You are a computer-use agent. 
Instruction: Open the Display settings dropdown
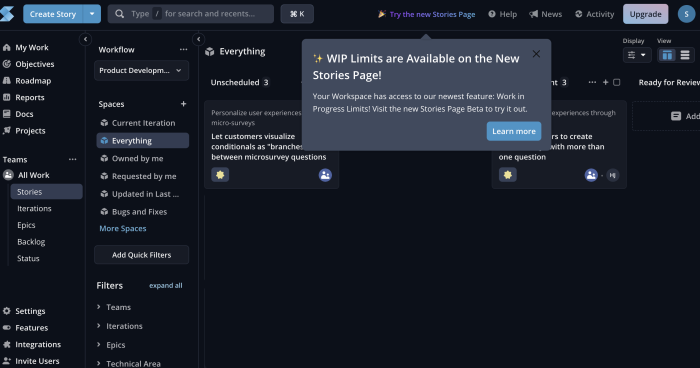[637, 55]
